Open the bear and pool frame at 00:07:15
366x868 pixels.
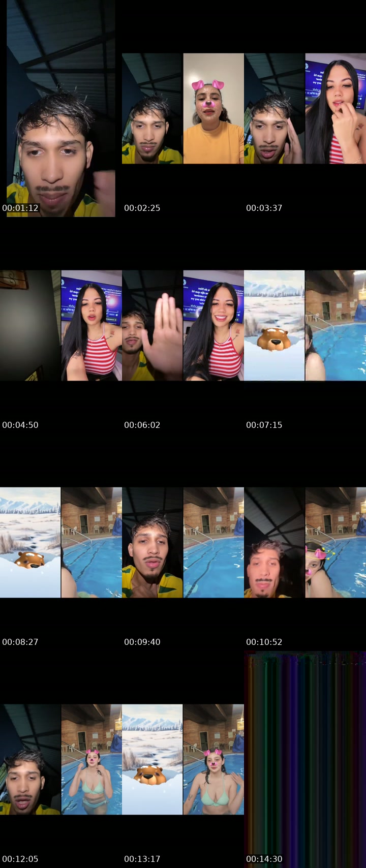point(305,325)
